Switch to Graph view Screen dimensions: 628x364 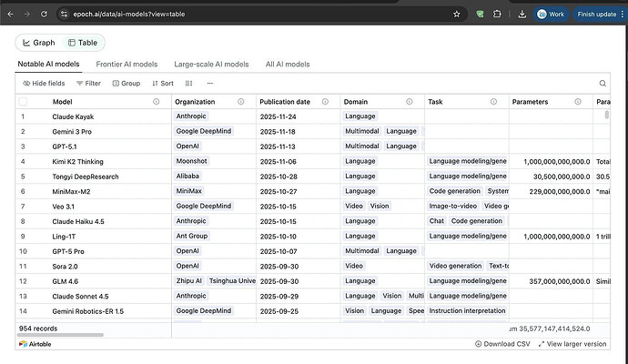[x=39, y=43]
